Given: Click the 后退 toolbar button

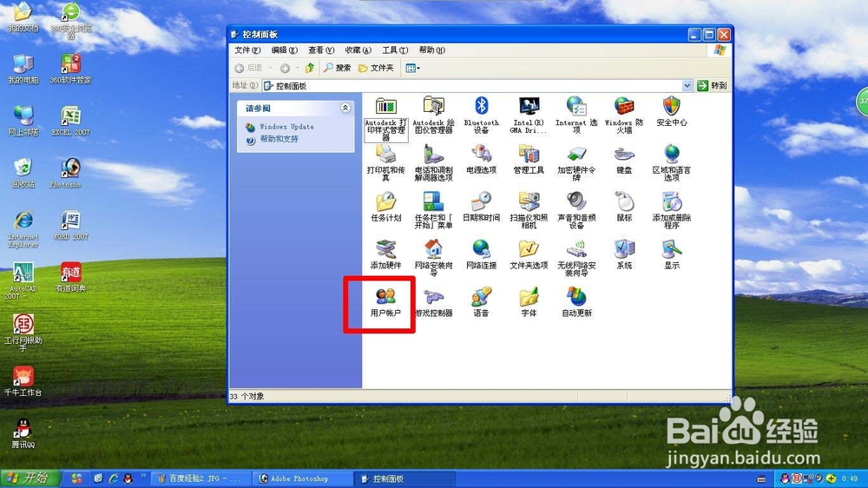Looking at the screenshot, I should click(248, 68).
